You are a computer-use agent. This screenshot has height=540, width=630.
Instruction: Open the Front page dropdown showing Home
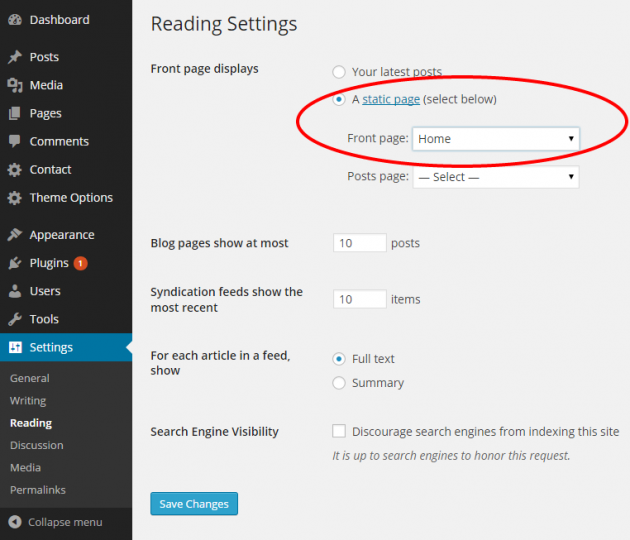pos(496,139)
